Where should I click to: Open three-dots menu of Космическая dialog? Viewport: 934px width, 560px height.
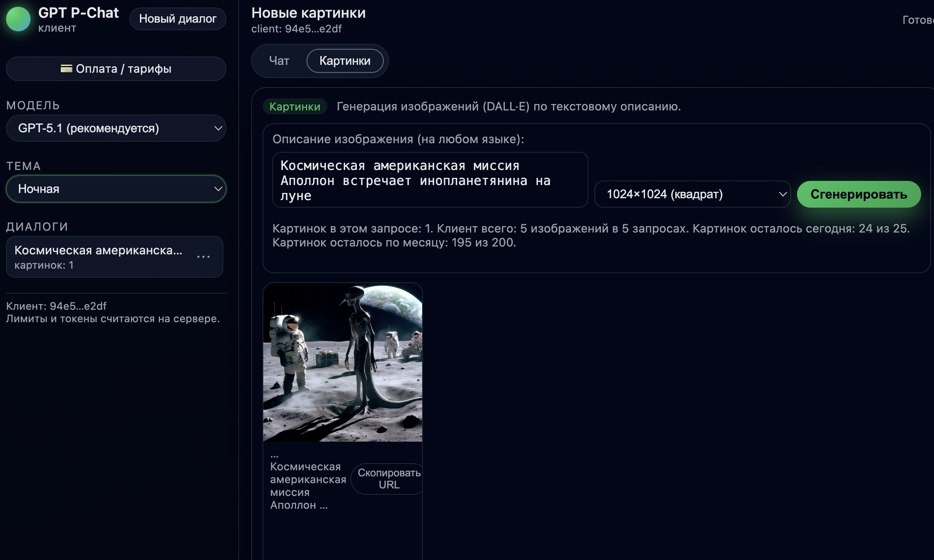click(x=203, y=257)
